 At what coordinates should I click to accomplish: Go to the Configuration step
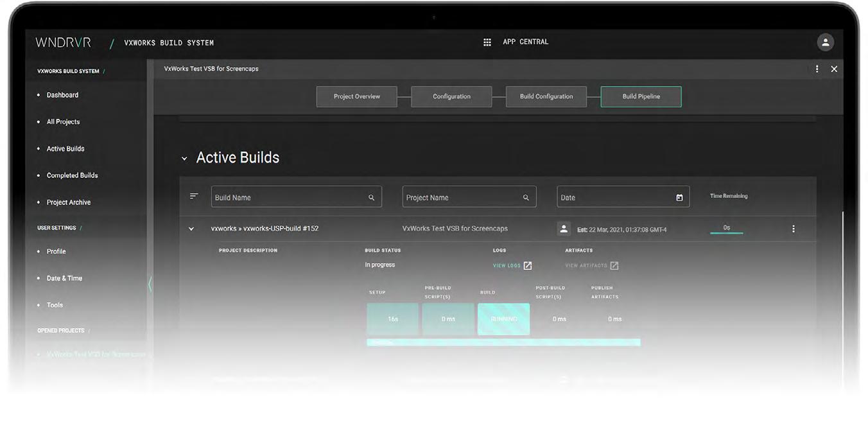(x=451, y=96)
